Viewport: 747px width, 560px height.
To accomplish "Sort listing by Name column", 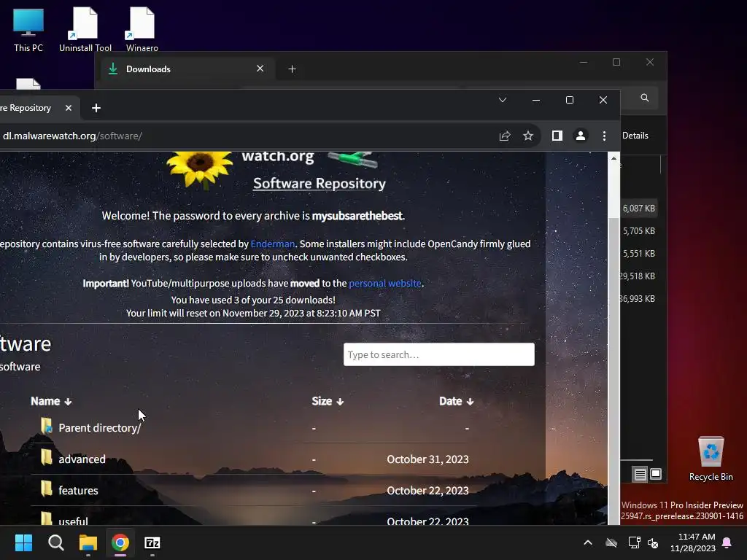I will point(51,402).
